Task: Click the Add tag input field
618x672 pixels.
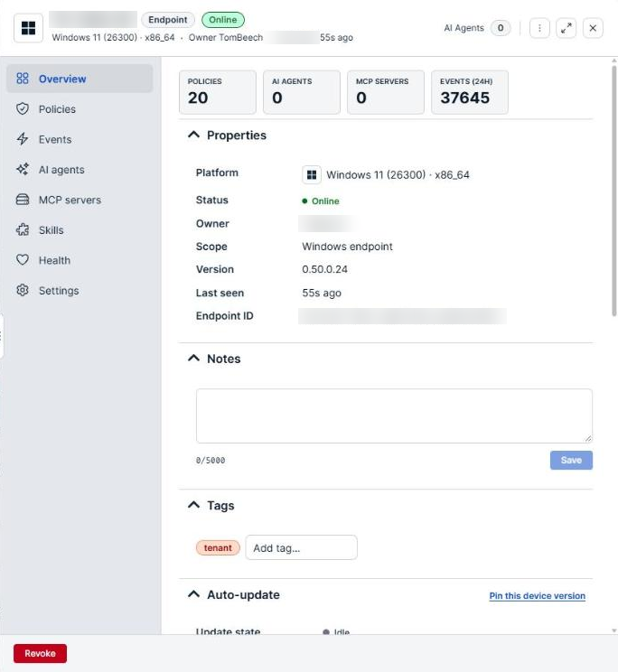Action: (301, 547)
